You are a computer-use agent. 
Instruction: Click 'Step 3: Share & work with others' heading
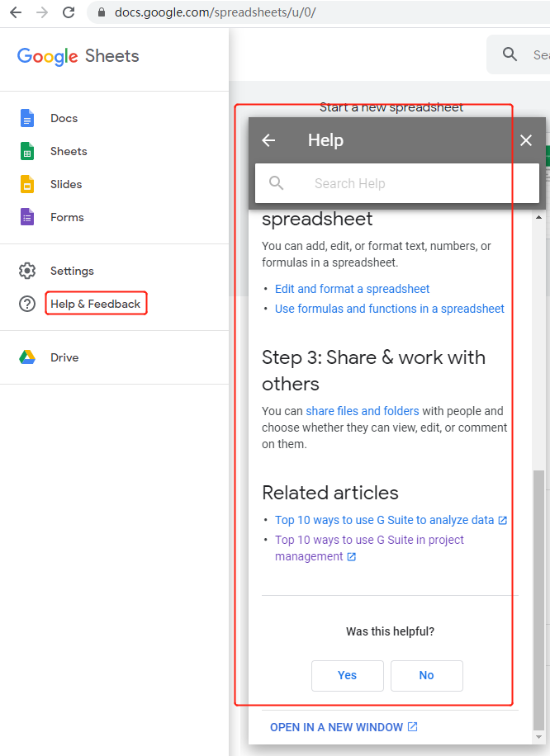(373, 371)
